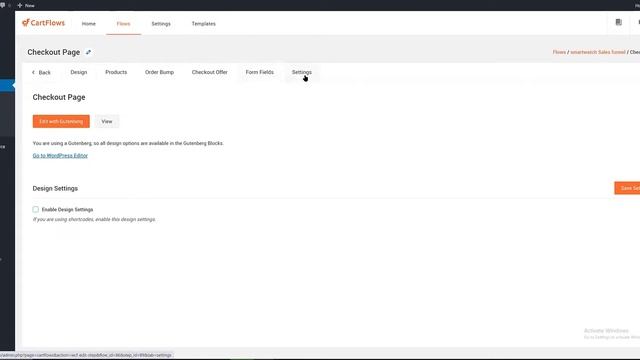640x360 pixels.
Task: Open the Flows menu item
Action: pyautogui.click(x=123, y=24)
